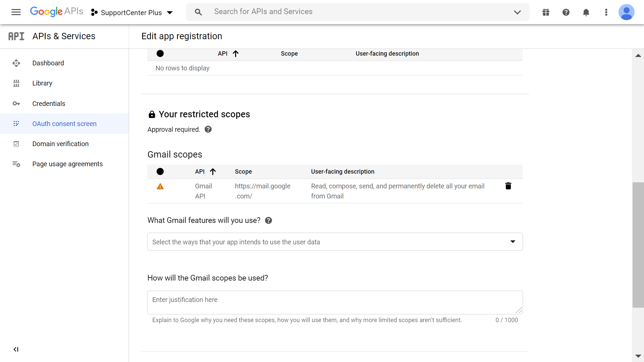Viewport: 644px width, 362px height.
Task: Expand the search bar dropdown arrow
Action: [517, 12]
